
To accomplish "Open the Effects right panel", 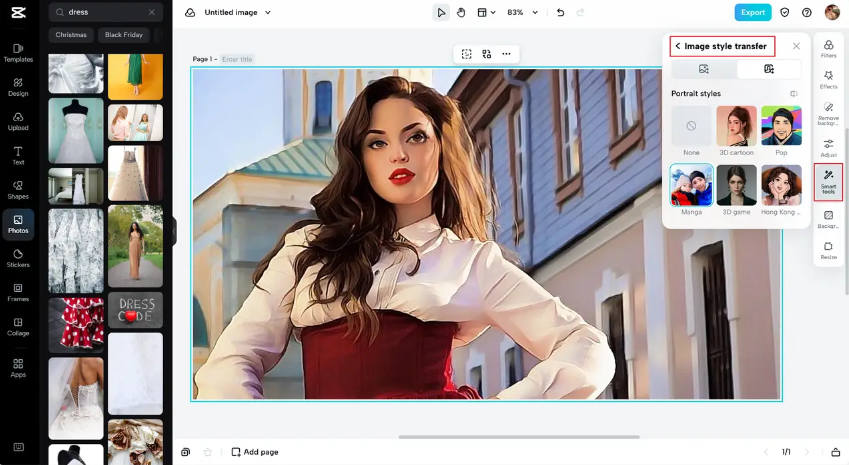I will [828, 80].
